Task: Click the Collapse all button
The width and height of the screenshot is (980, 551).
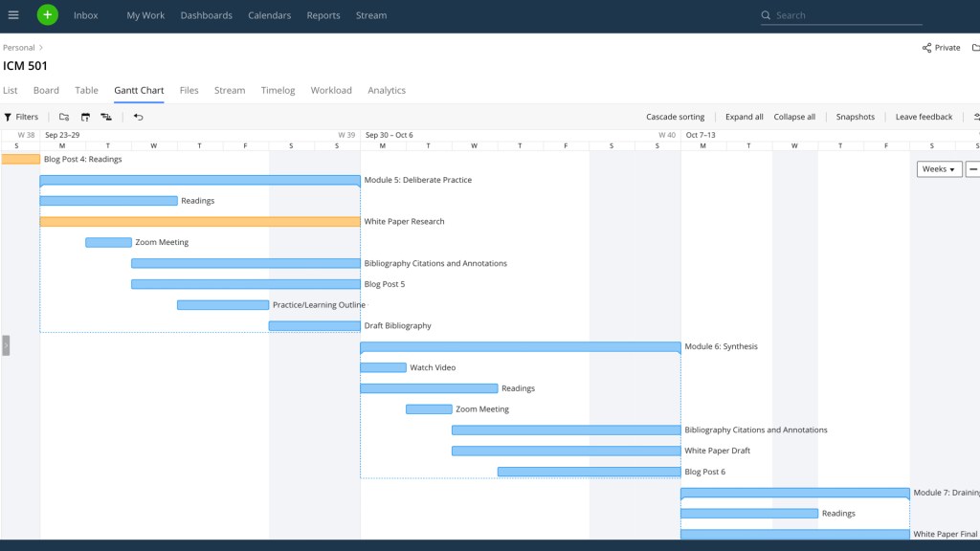Action: click(x=794, y=117)
